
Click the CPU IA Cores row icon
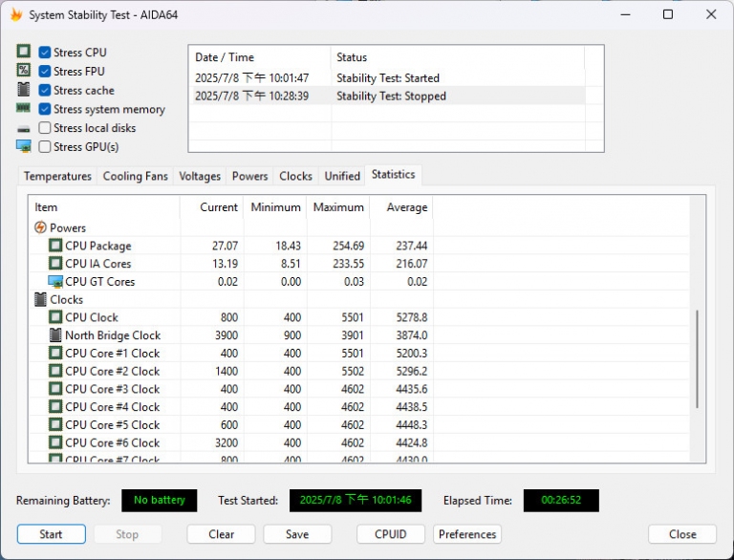point(55,263)
